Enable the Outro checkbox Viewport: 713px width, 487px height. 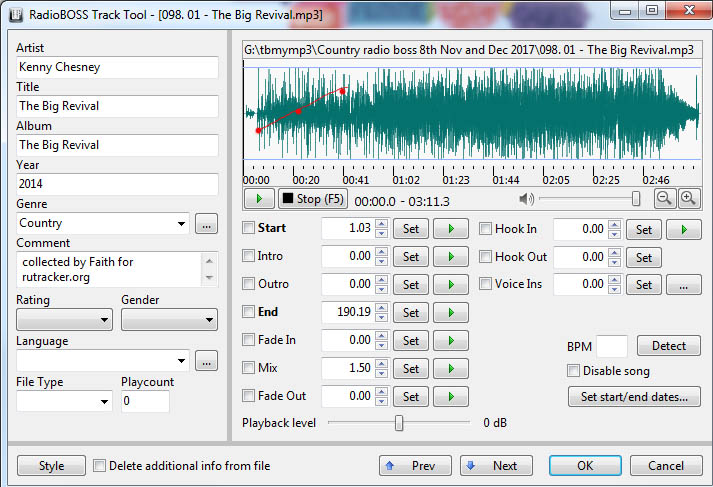[x=248, y=284]
